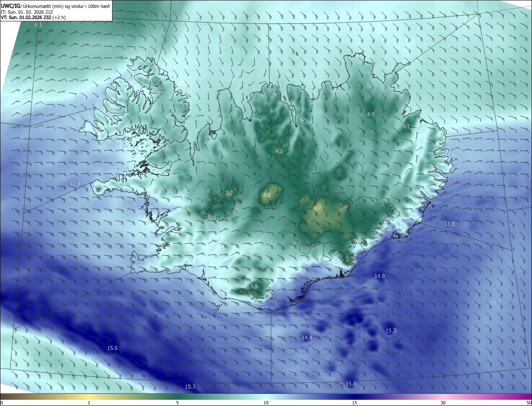532x406 pixels.
Task: Click the '10.0' value label
Action: [x=184, y=88]
